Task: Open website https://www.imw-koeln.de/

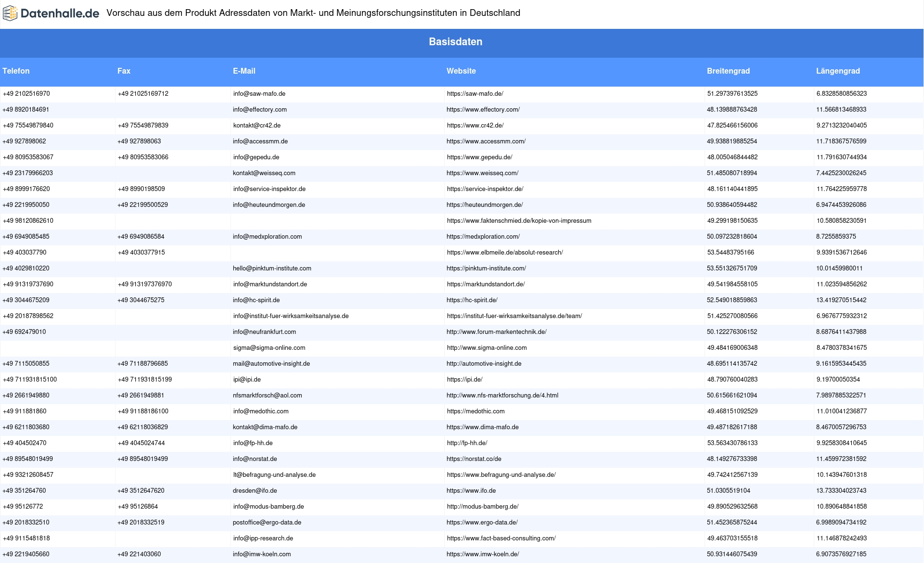Action: coord(483,554)
